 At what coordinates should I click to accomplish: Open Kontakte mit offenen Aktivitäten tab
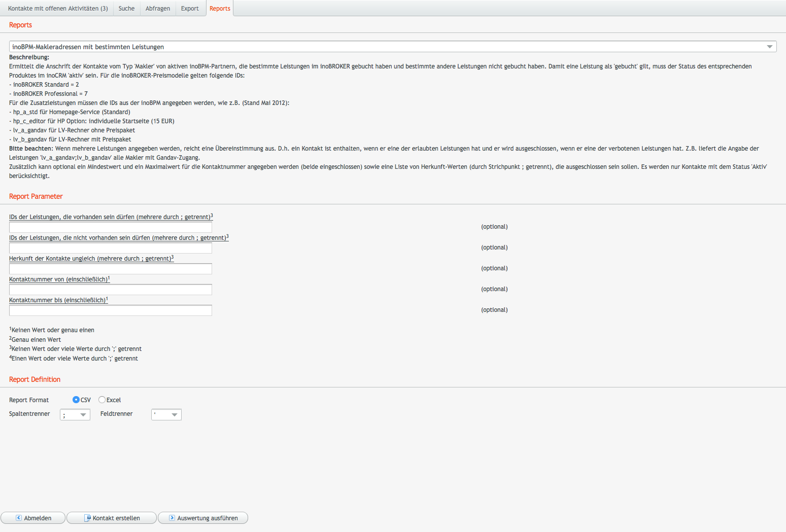[58, 9]
